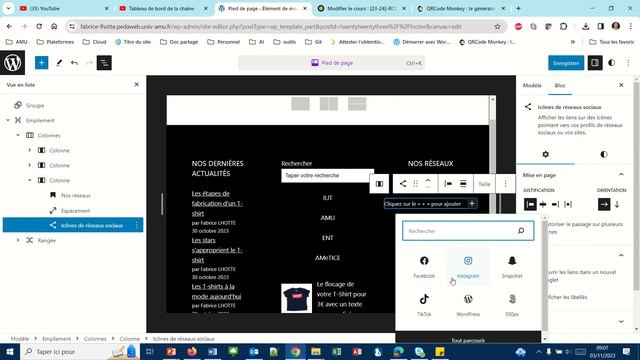Viewport: 640px width, 360px height.
Task: Click the Taper votre recherche field
Action: (327, 176)
